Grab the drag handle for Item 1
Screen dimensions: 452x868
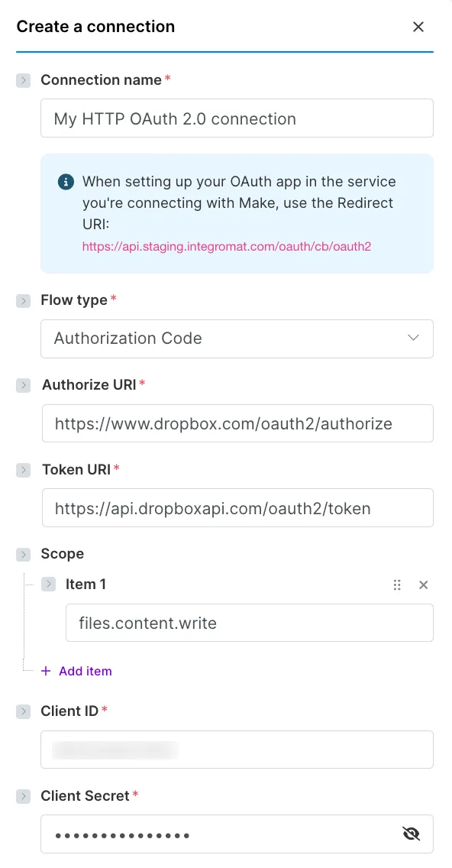click(397, 585)
